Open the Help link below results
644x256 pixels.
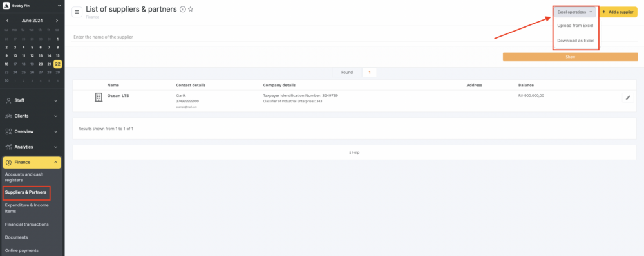(354, 152)
